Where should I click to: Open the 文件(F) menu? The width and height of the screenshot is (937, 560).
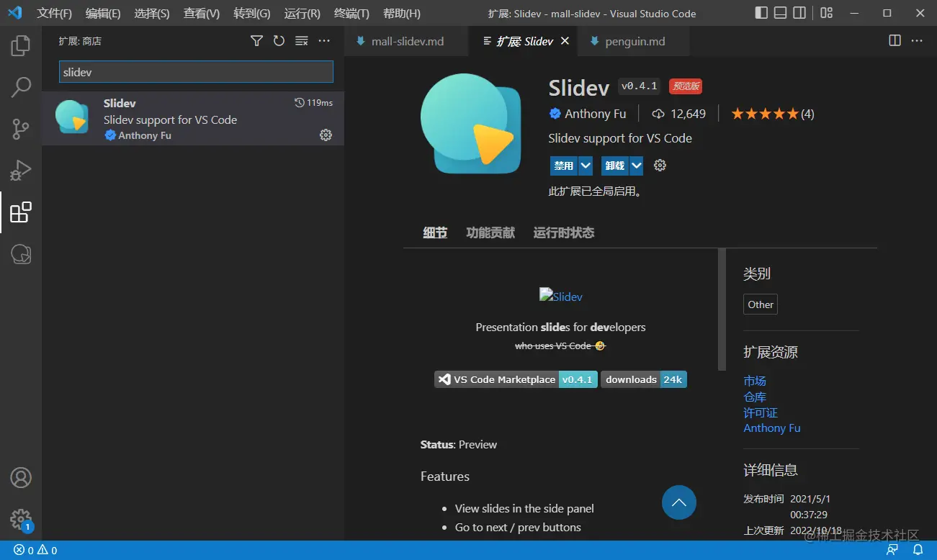55,13
